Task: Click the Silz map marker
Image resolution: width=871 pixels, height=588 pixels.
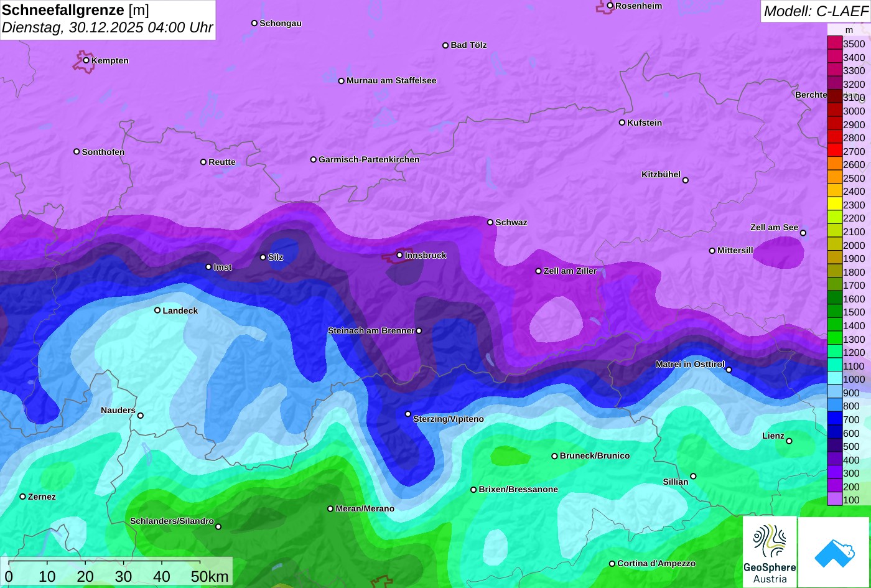Action: click(263, 257)
